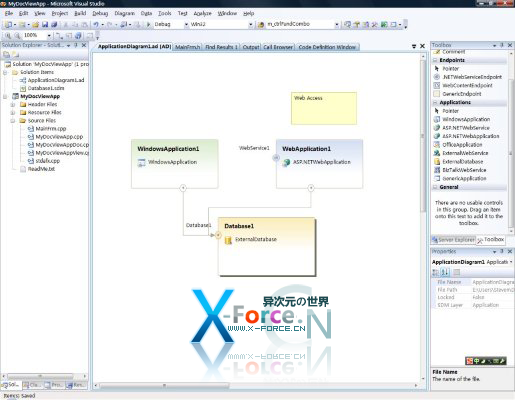Select GenericEndpoint item in Toolbox
The width and height of the screenshot is (515, 400).
point(462,94)
